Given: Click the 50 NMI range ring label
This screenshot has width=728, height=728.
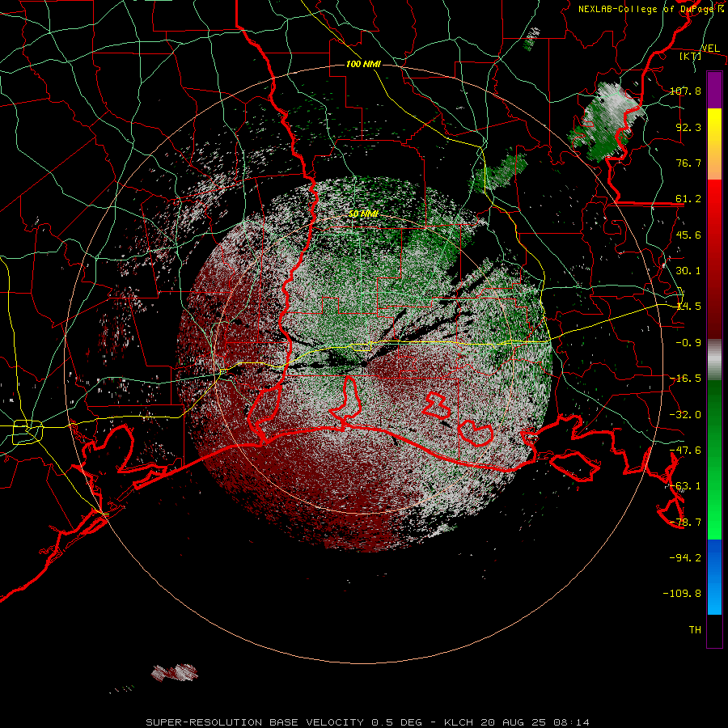Looking at the screenshot, I should (x=363, y=214).
